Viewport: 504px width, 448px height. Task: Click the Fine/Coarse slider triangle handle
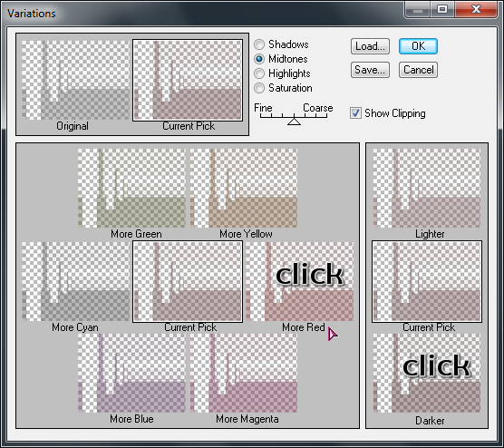tap(294, 122)
